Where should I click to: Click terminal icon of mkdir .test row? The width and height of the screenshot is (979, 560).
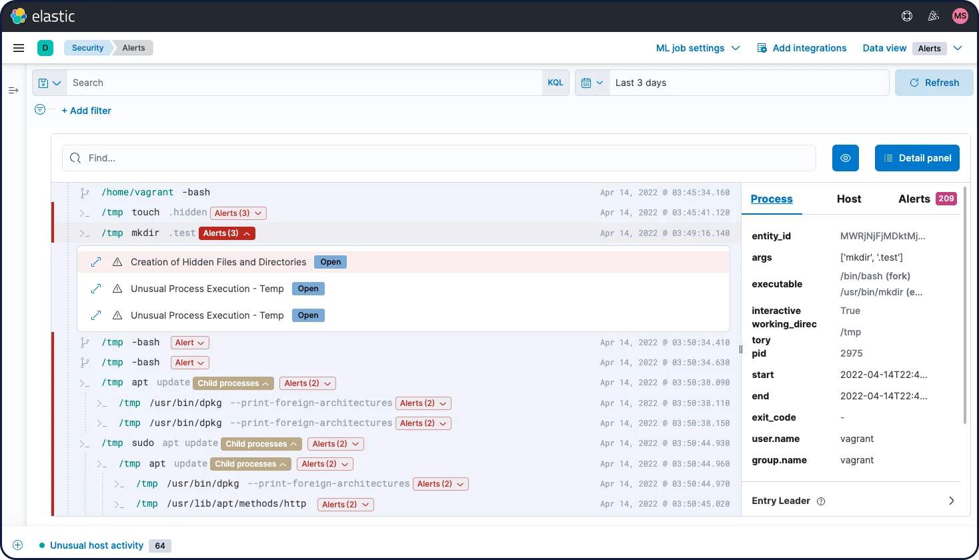tap(85, 233)
